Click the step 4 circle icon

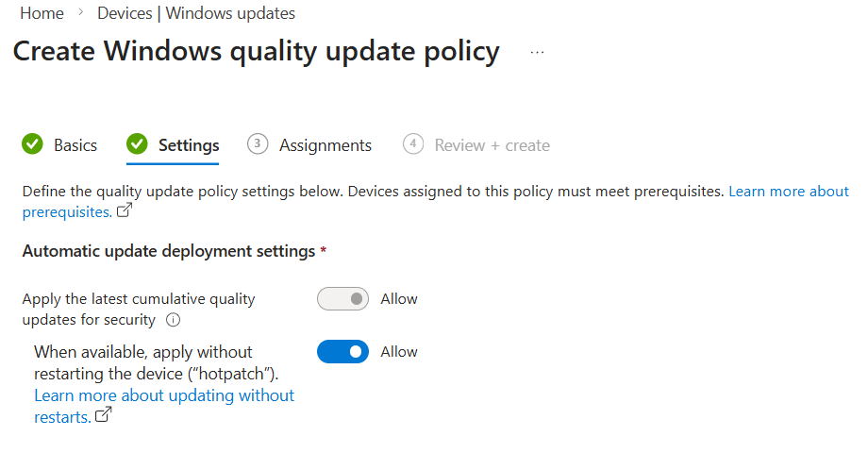(412, 143)
